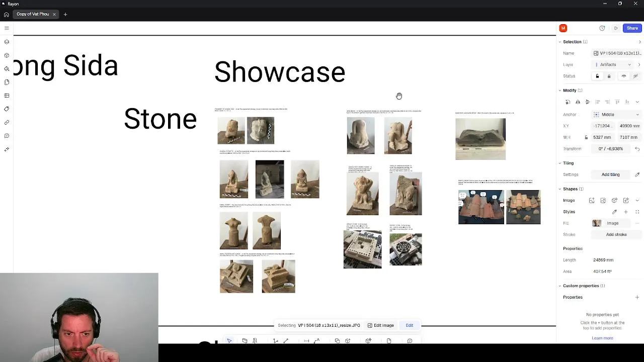Flip selection vertically in Modify

coord(587,102)
